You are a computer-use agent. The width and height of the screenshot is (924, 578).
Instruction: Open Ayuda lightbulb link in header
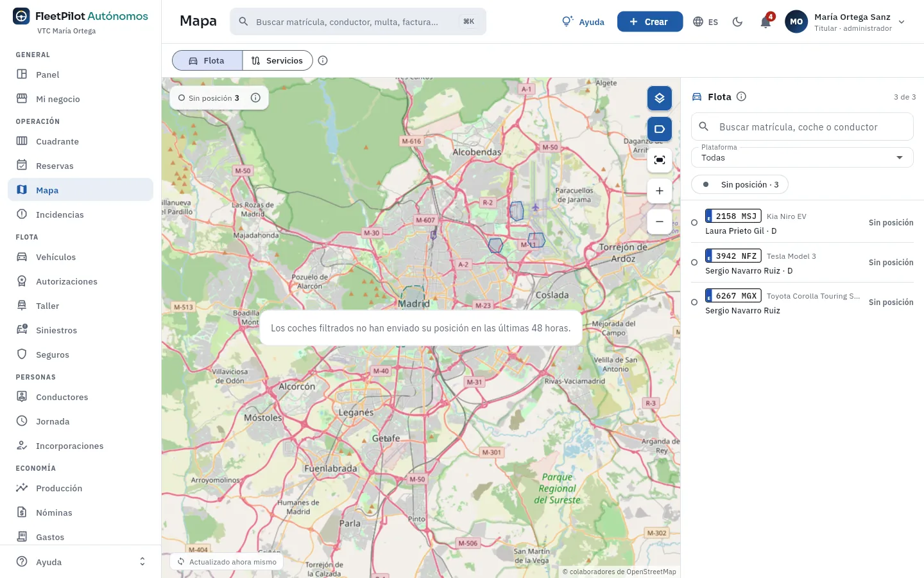point(583,22)
